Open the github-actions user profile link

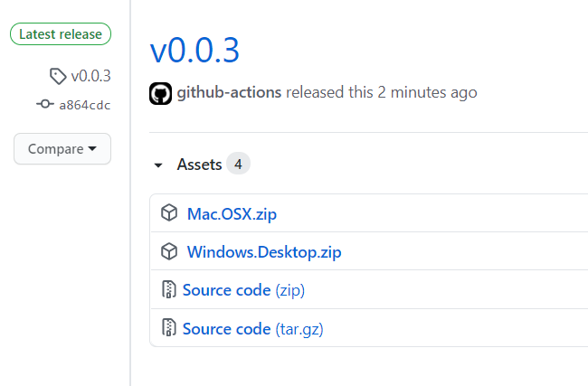(x=229, y=92)
